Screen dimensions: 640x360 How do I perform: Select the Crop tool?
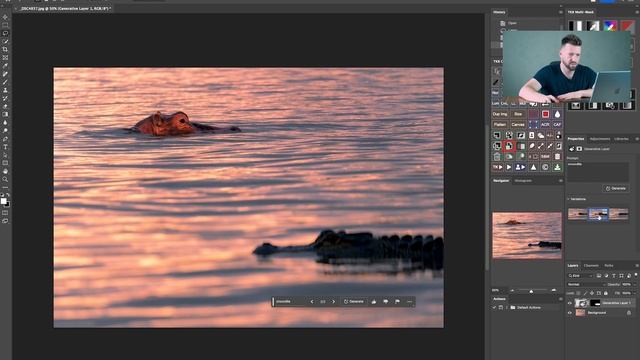click(x=5, y=50)
